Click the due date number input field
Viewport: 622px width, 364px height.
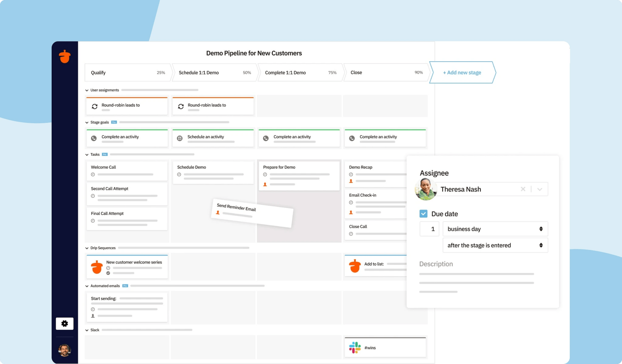[429, 229]
